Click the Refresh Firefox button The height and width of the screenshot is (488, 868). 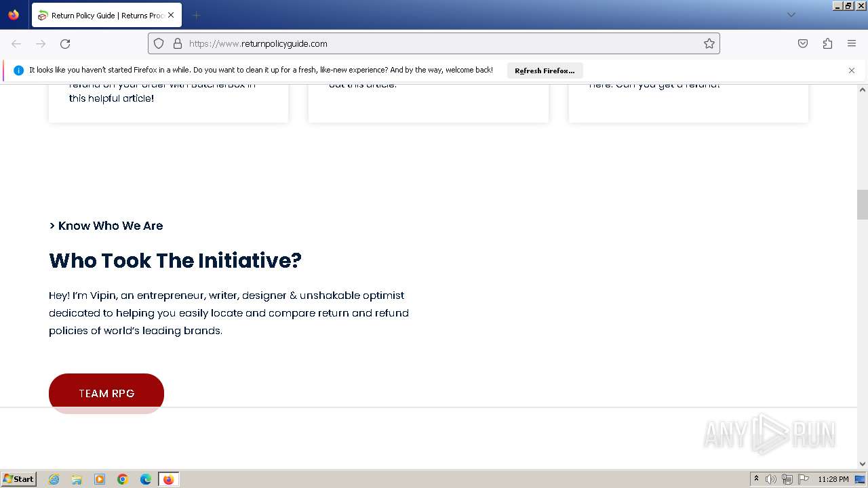[545, 70]
